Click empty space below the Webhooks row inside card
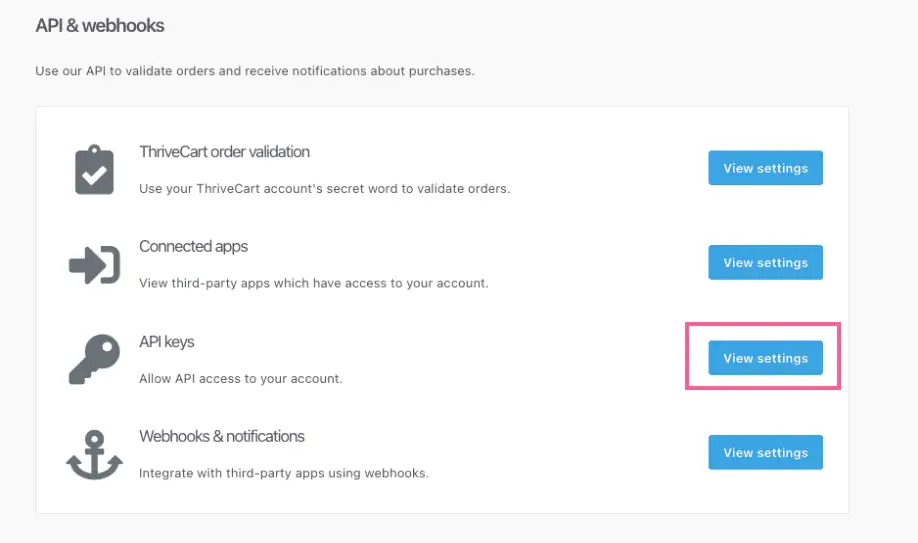This screenshot has height=543, width=918. click(442, 498)
